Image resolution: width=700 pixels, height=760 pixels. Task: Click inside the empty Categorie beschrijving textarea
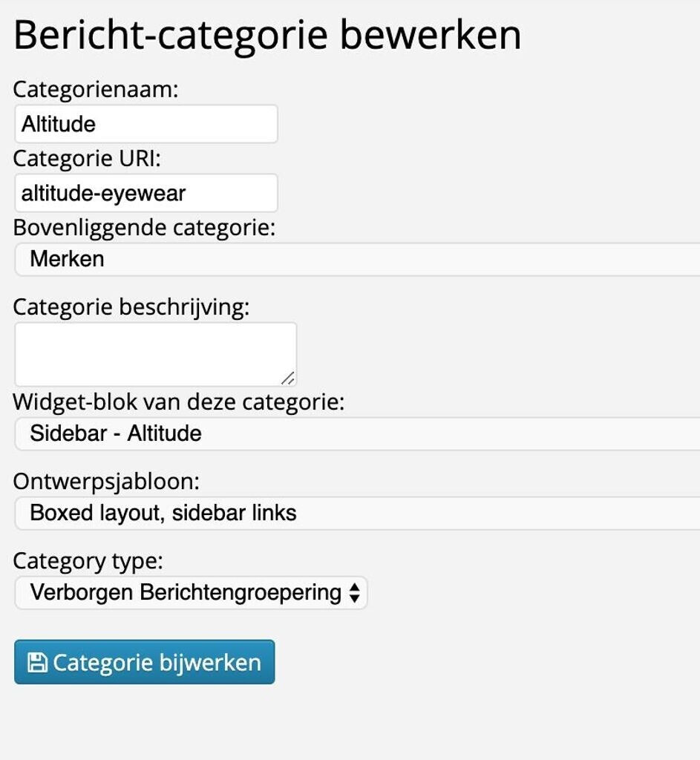pos(154,353)
